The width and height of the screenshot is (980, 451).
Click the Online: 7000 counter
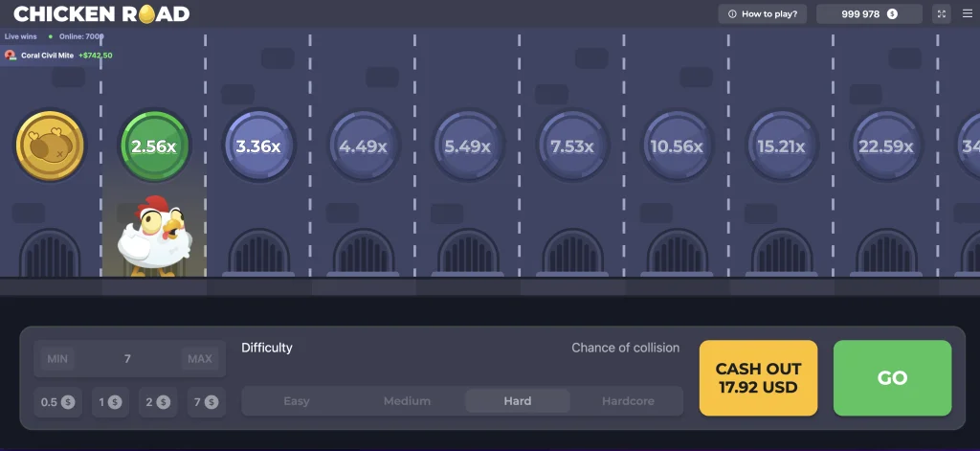81,36
